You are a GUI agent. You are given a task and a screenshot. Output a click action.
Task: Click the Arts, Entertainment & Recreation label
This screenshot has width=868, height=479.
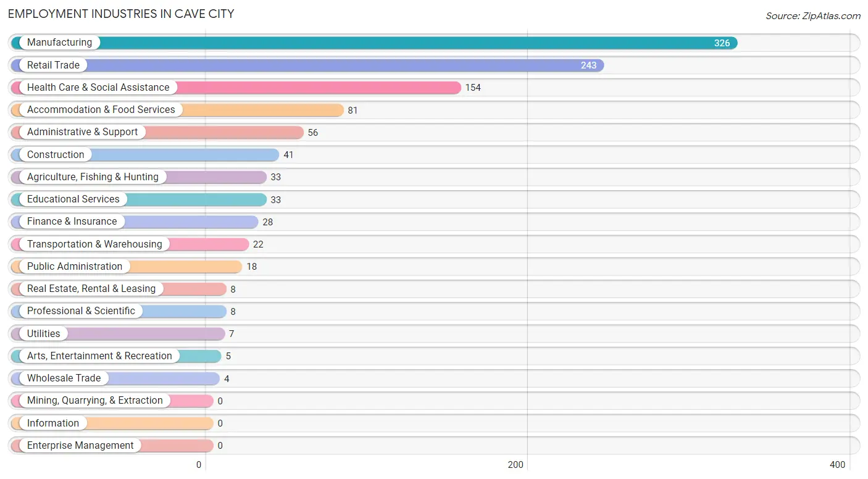point(99,356)
